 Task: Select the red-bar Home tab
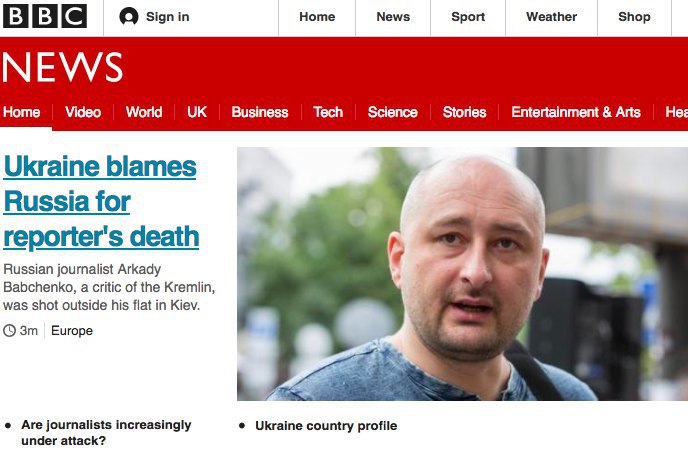point(22,112)
